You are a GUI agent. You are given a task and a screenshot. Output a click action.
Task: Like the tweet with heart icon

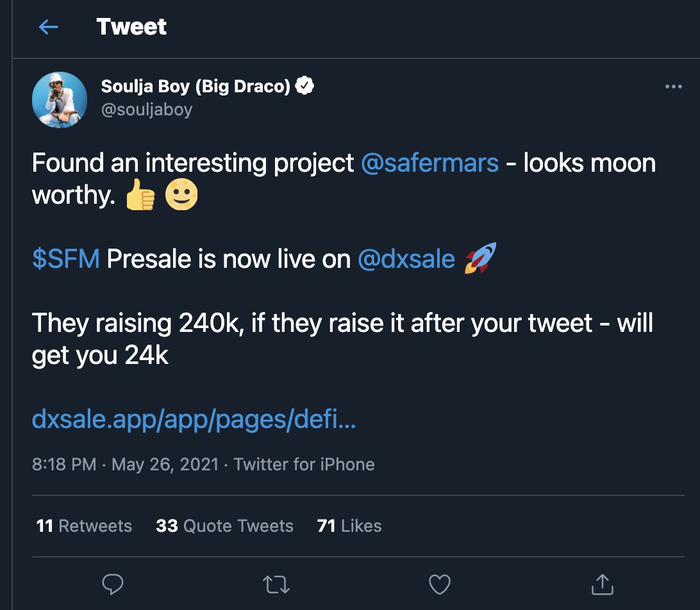(439, 584)
